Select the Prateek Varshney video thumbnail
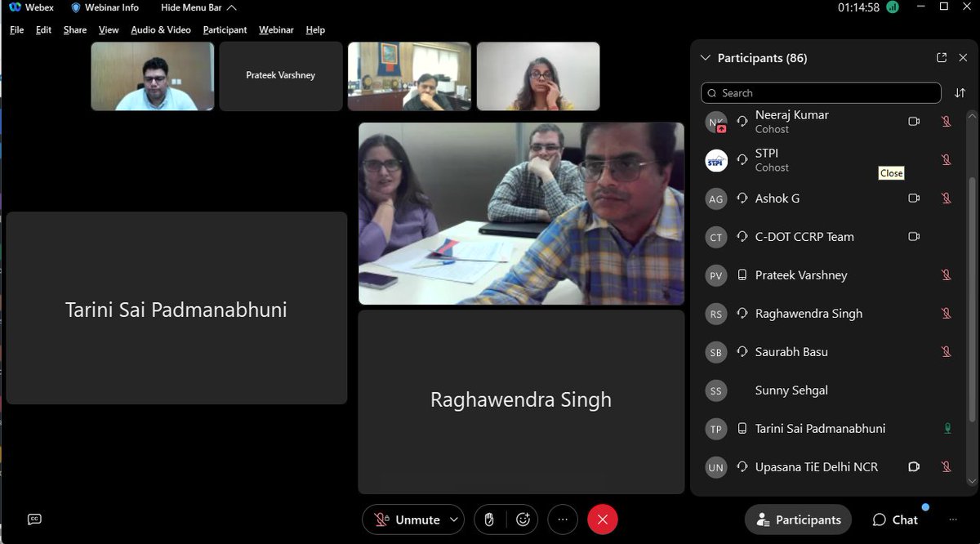The height and width of the screenshot is (544, 980). pyautogui.click(x=281, y=76)
